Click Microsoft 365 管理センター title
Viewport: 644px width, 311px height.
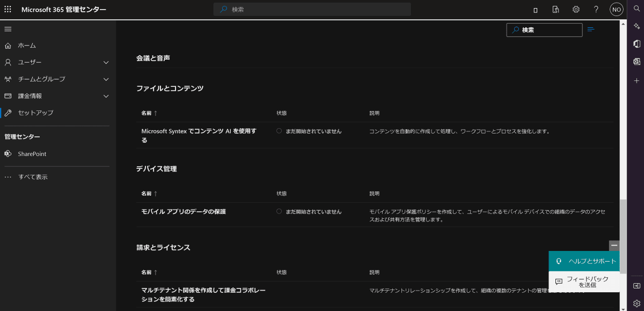64,10
